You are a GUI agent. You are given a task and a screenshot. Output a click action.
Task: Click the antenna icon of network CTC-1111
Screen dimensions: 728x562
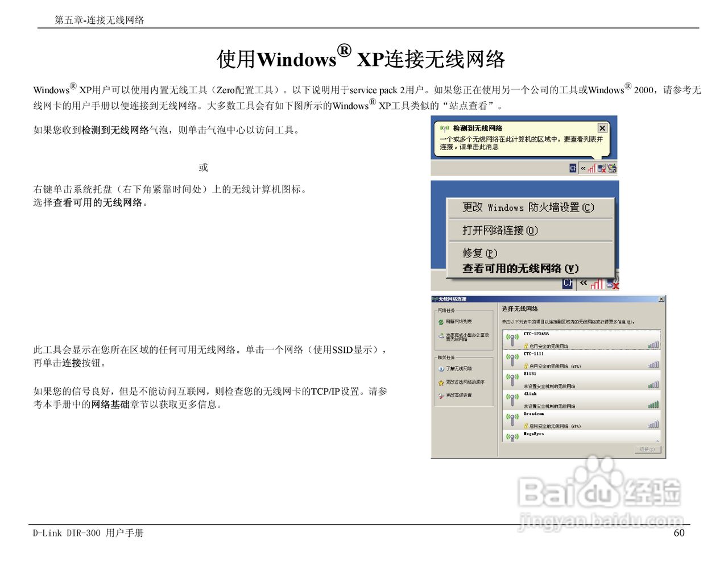[x=512, y=359]
